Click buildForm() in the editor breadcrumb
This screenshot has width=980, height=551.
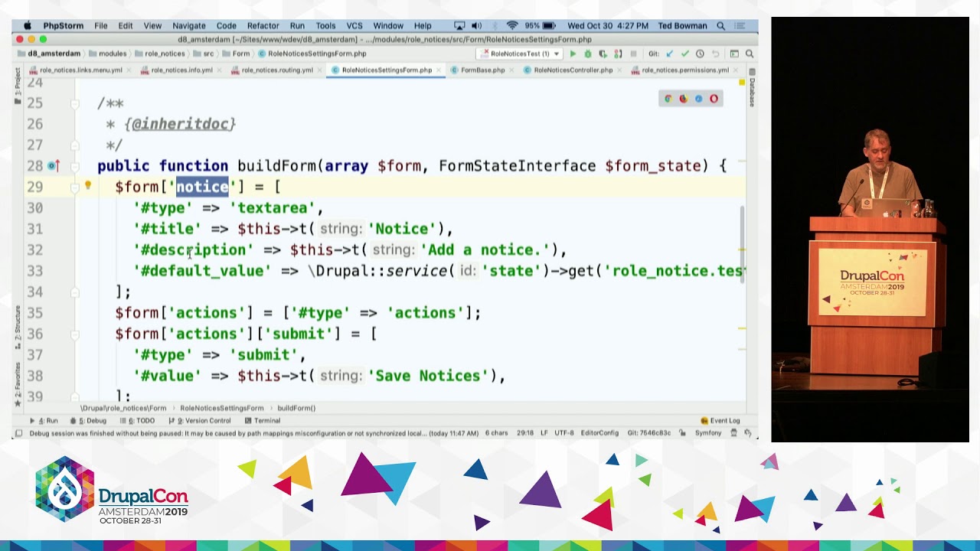tap(296, 408)
